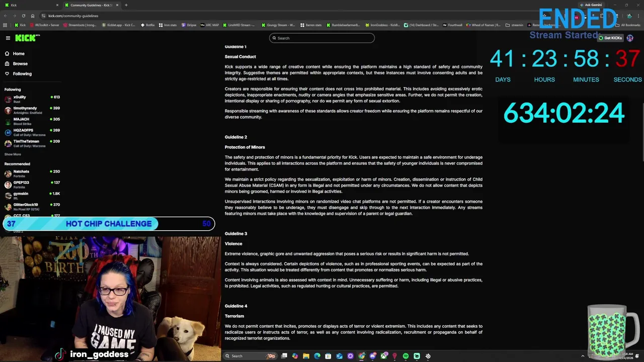This screenshot has height=362, width=644.
Task: Expand the streamin bookmarks folder
Action: pyautogui.click(x=514, y=25)
